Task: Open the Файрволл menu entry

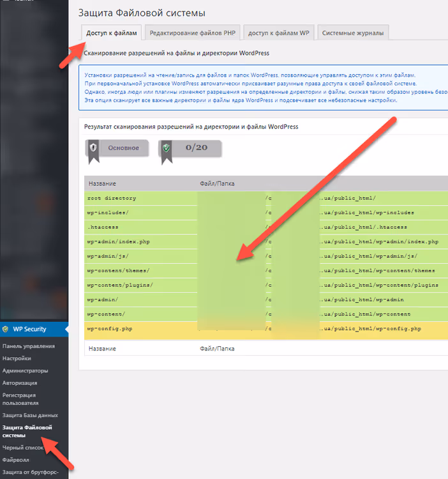Action: click(16, 460)
